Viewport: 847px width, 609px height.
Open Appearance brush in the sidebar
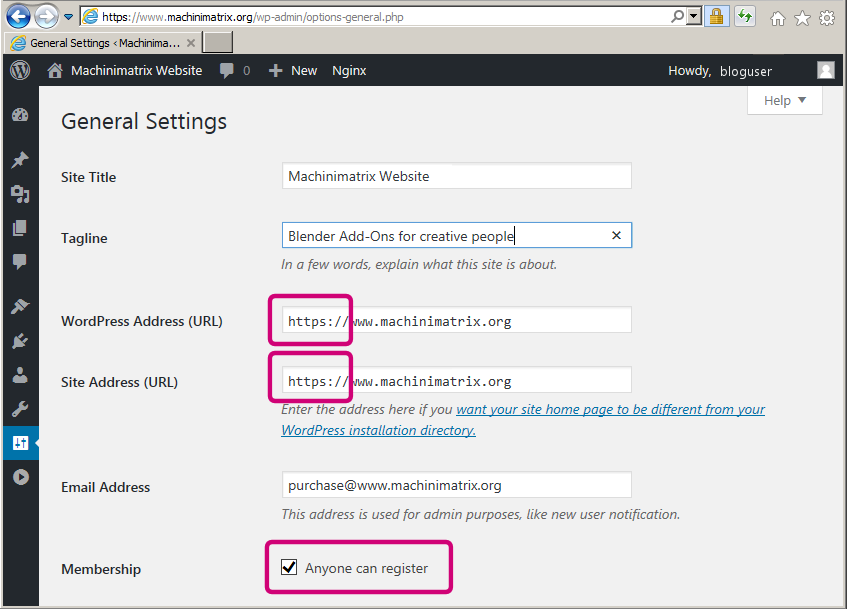(20, 306)
